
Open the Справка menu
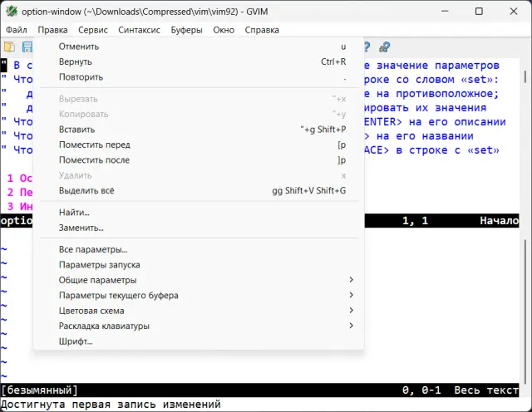click(x=262, y=30)
